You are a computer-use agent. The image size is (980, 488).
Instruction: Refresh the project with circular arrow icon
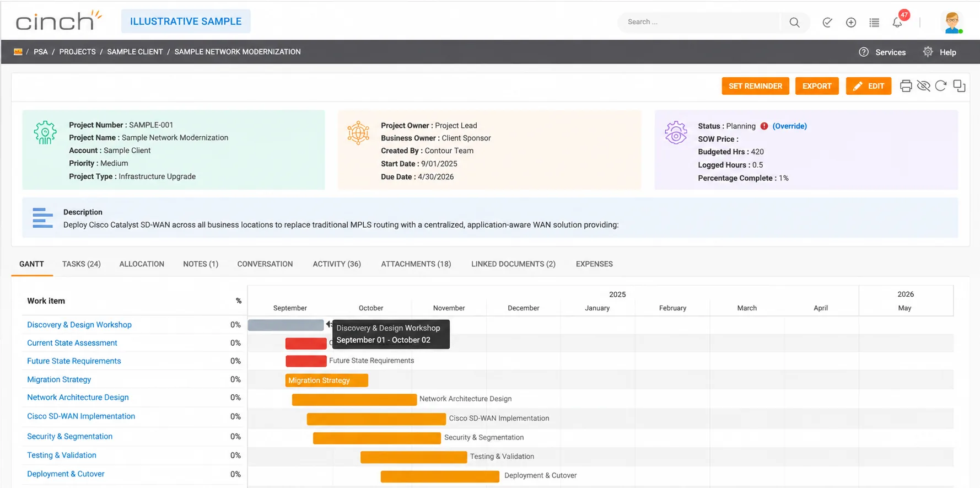[x=941, y=86]
